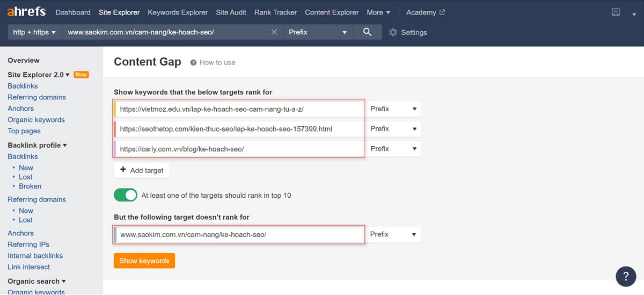644x295 pixels.
Task: Click the question mark next to How to use
Action: pos(193,62)
